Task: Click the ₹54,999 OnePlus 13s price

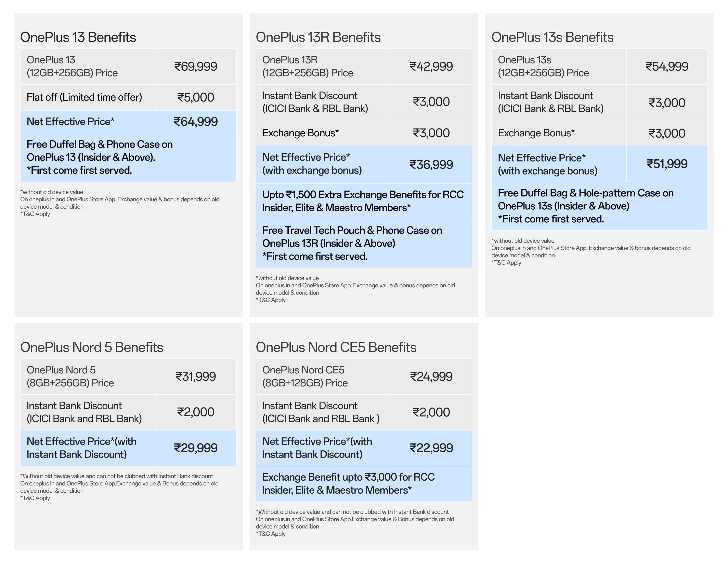Action: 666,67
